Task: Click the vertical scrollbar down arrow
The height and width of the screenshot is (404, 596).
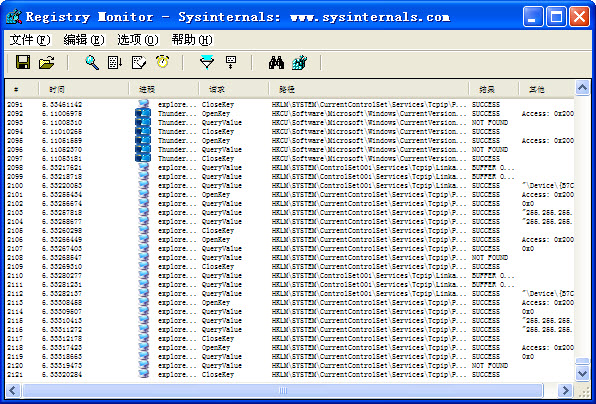Action: tap(582, 373)
